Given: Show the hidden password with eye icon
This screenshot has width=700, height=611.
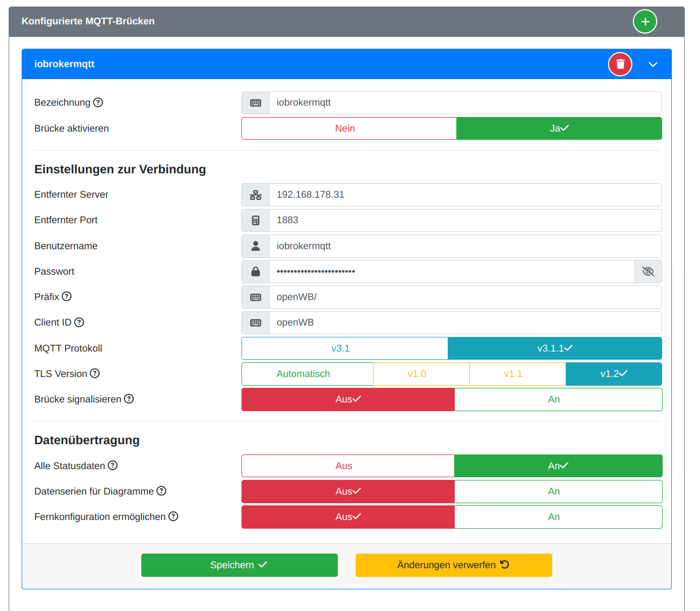Looking at the screenshot, I should coord(648,271).
